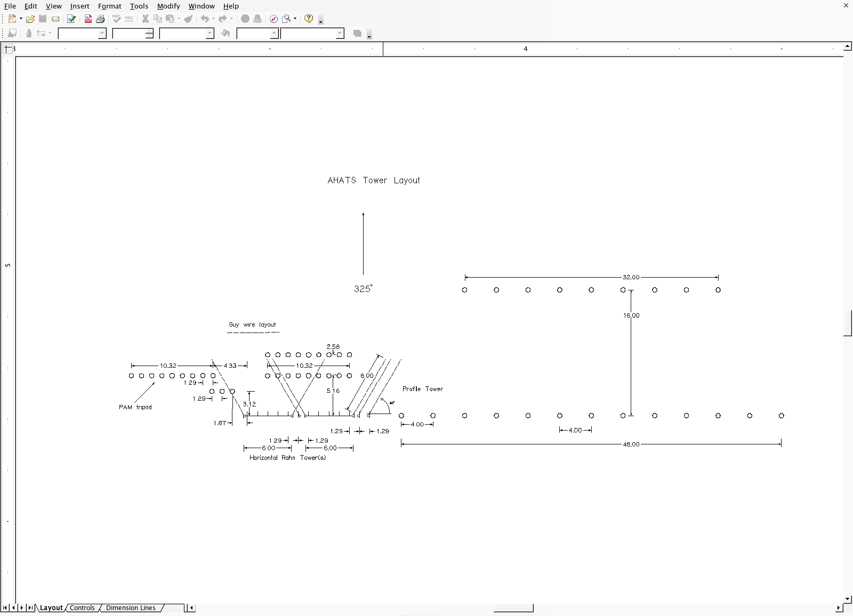Open the Navigator compass icon
This screenshot has height=616, width=853.
(x=273, y=19)
